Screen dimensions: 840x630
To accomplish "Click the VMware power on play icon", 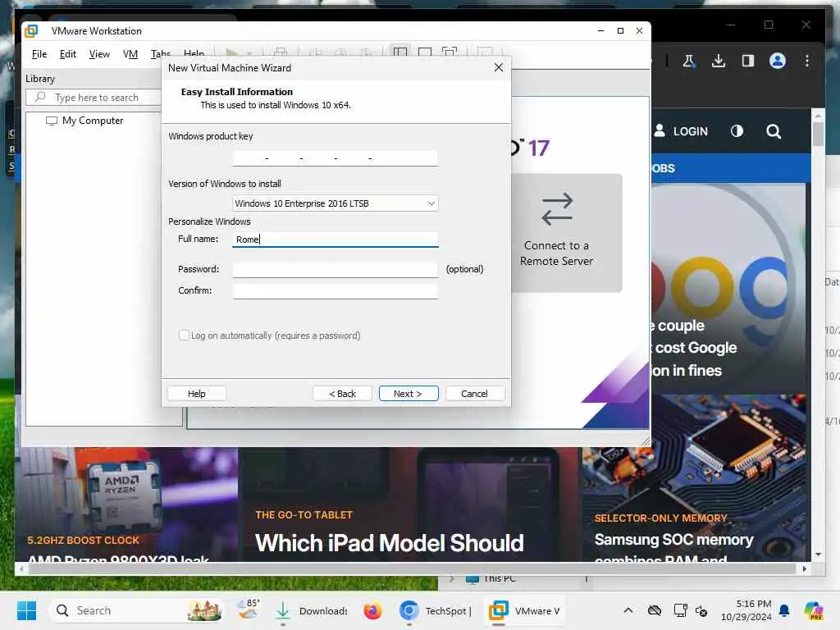I will coord(232,52).
